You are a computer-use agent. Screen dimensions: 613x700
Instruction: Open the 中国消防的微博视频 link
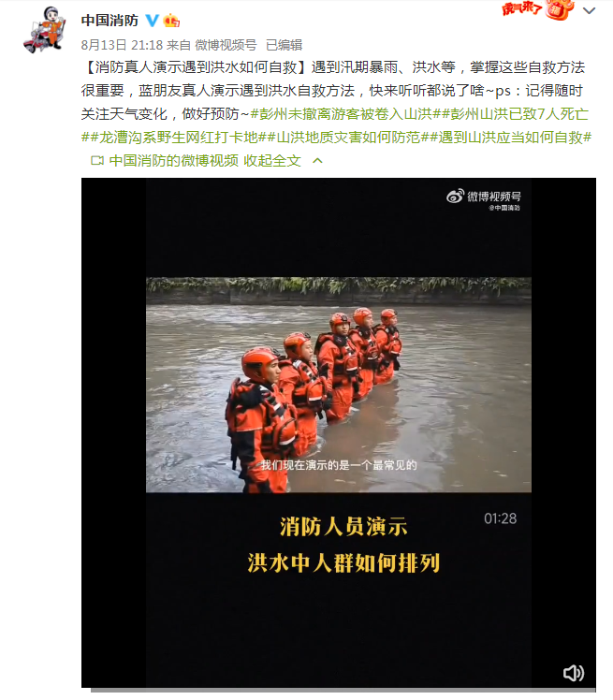(x=173, y=161)
